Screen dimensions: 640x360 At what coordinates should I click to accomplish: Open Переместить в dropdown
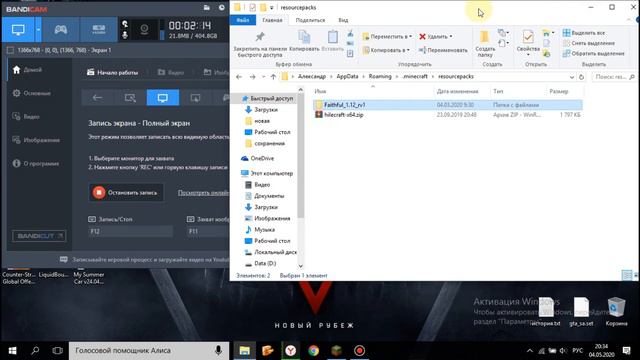(387, 36)
